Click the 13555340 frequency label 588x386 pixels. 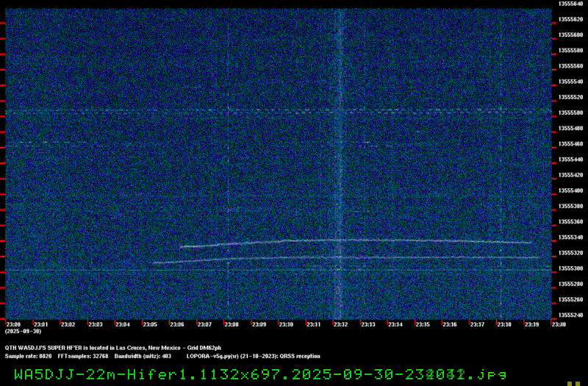pyautogui.click(x=570, y=237)
